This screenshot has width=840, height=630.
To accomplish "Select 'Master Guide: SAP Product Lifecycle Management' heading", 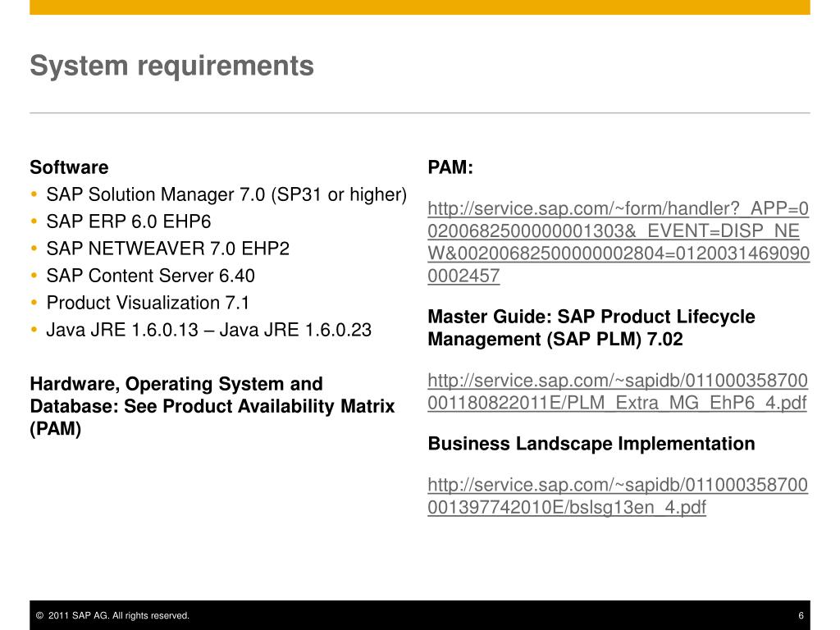I will coord(591,328).
